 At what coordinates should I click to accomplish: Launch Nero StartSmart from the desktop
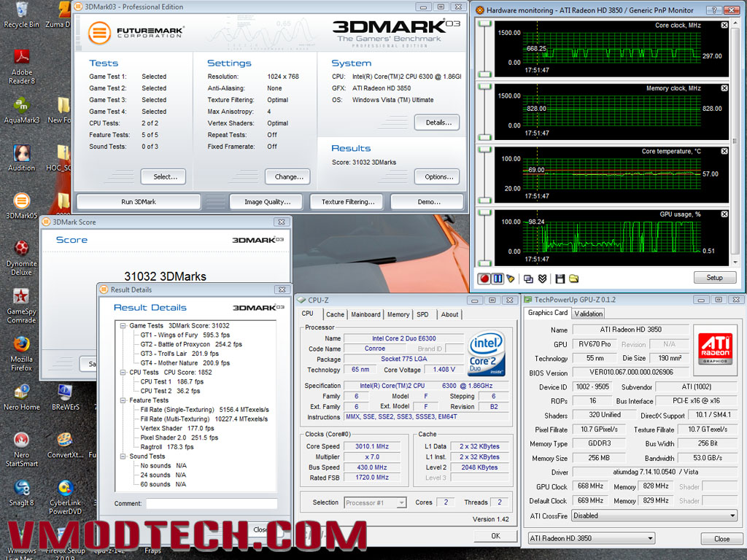coord(21,449)
